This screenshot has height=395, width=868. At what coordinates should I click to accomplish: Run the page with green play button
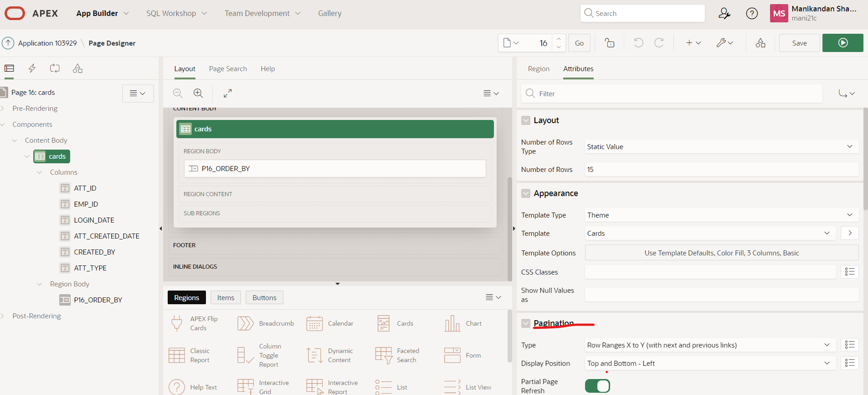[x=842, y=43]
